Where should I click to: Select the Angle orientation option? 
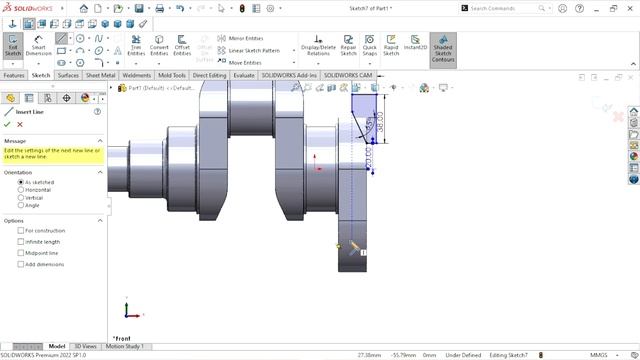point(20,205)
